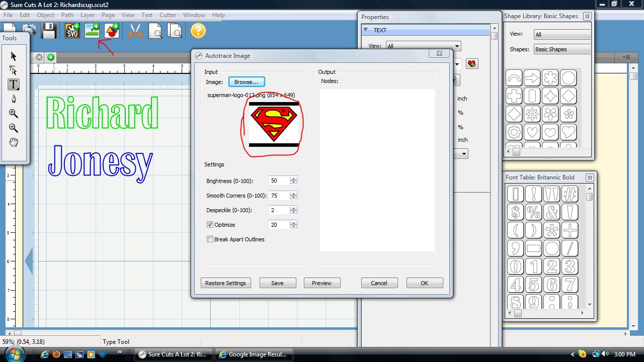Pick the plus cross shape in Shape Library
The image size is (644, 362).
pos(514,96)
